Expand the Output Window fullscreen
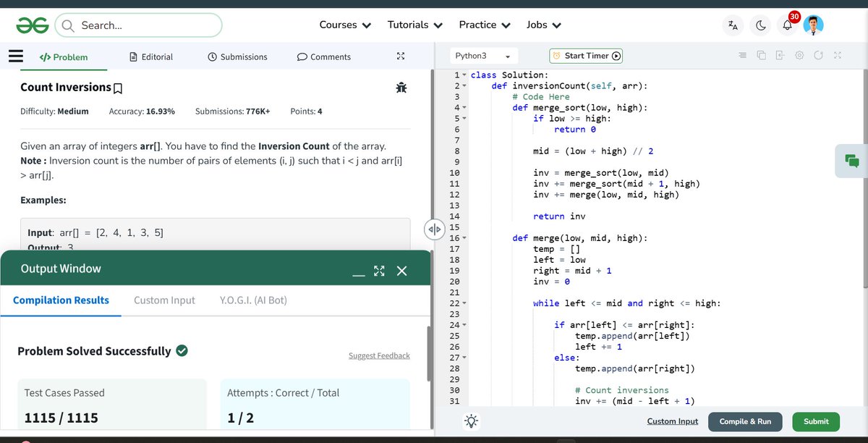Image resolution: width=868 pixels, height=443 pixels. (x=379, y=271)
